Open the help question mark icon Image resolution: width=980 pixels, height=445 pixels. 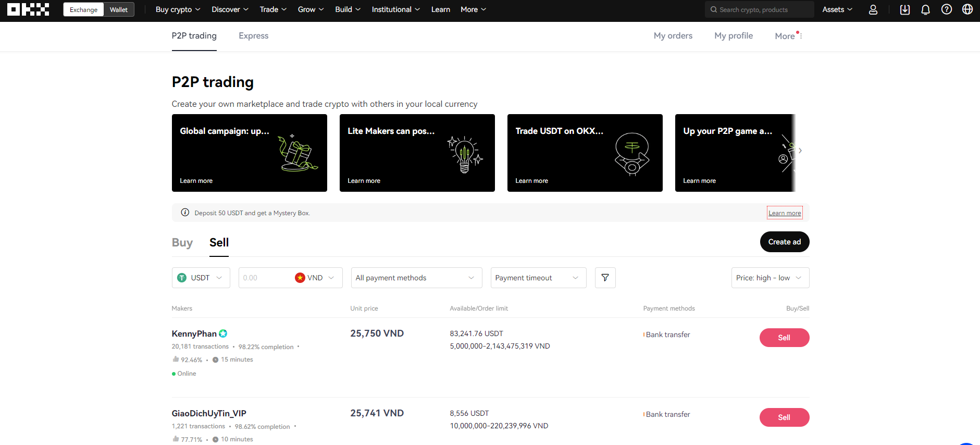pyautogui.click(x=947, y=9)
